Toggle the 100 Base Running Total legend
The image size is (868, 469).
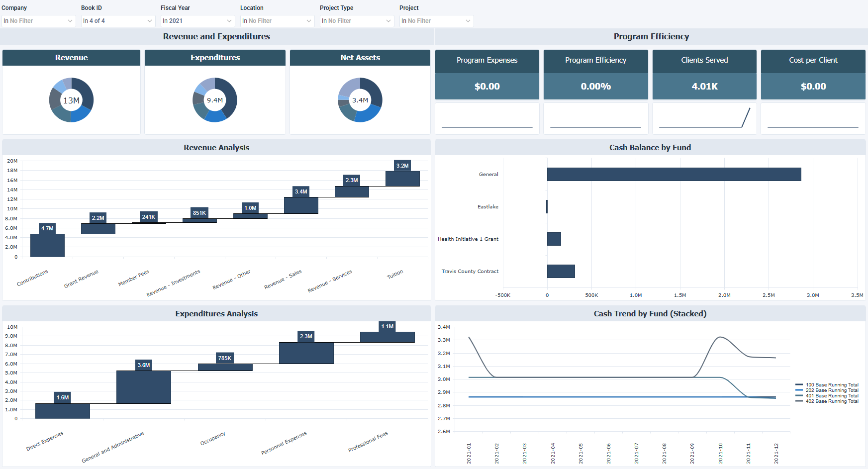[827, 385]
